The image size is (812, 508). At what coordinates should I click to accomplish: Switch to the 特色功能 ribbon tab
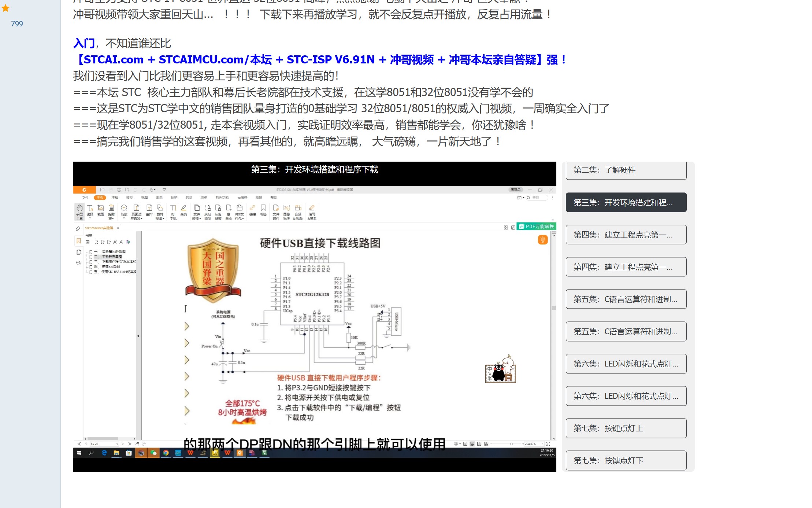pyautogui.click(x=222, y=198)
